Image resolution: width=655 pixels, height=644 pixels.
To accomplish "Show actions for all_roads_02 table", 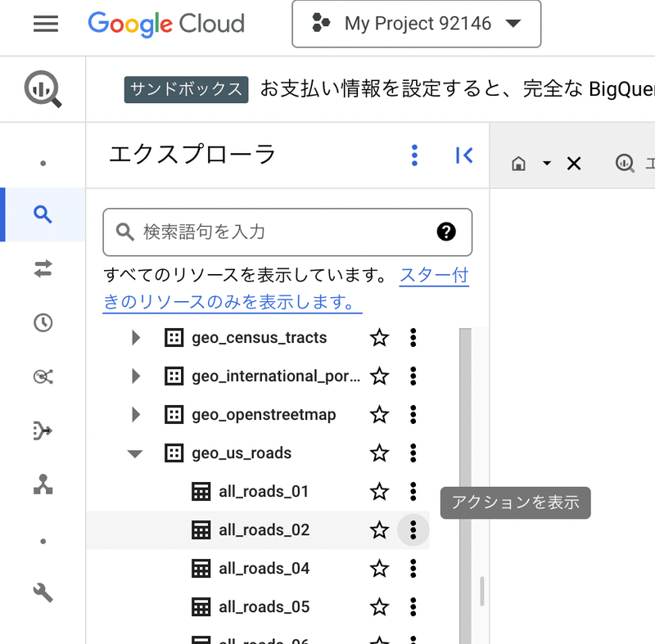I will [x=413, y=530].
